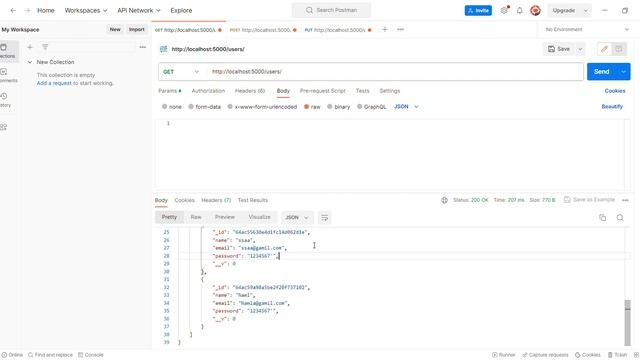
Task: Open the notifications bell icon
Action: [520, 11]
